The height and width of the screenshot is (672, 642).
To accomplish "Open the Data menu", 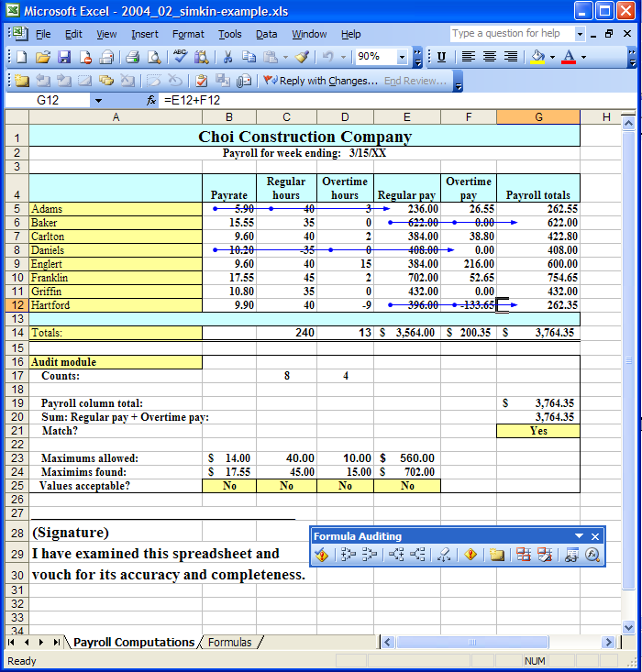I will 266,34.
